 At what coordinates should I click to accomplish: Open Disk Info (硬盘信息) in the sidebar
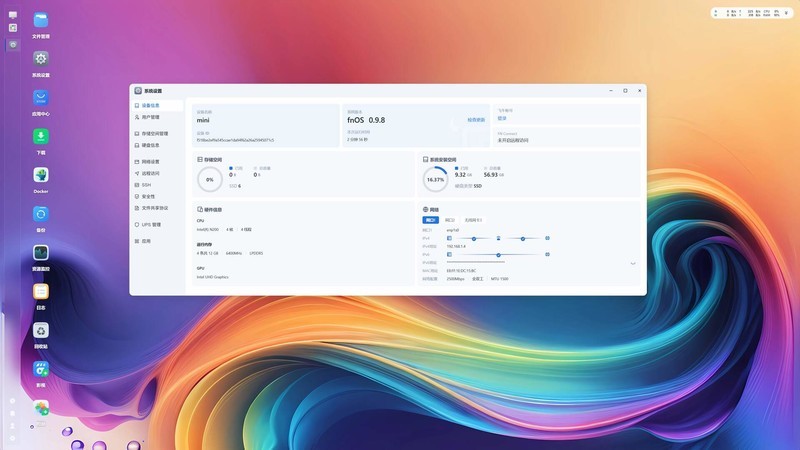click(157, 145)
